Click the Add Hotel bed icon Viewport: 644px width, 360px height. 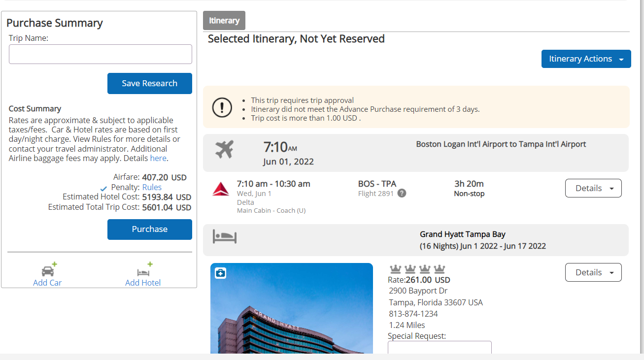coord(143,270)
